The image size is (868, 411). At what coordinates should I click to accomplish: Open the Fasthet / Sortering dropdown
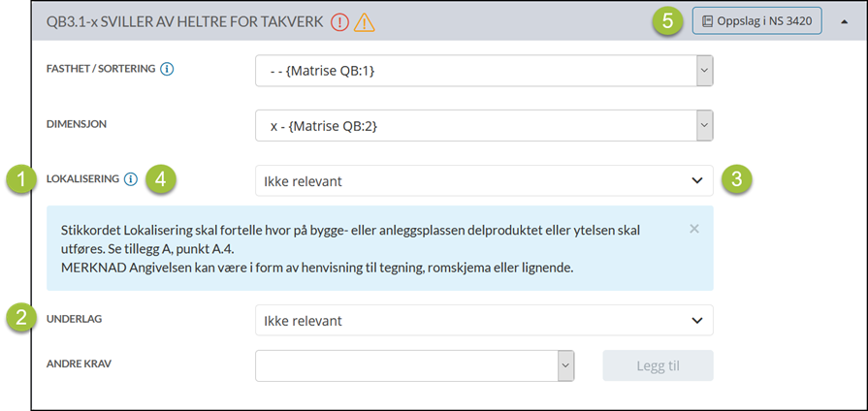click(x=705, y=70)
